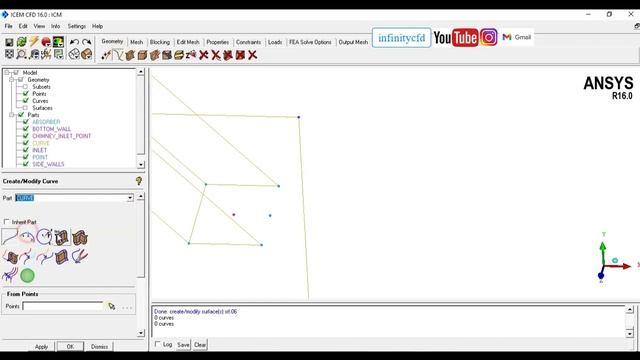The height and width of the screenshot is (360, 640).
Task: Toggle the Surfaces geometry checkbox
Action: (x=25, y=108)
